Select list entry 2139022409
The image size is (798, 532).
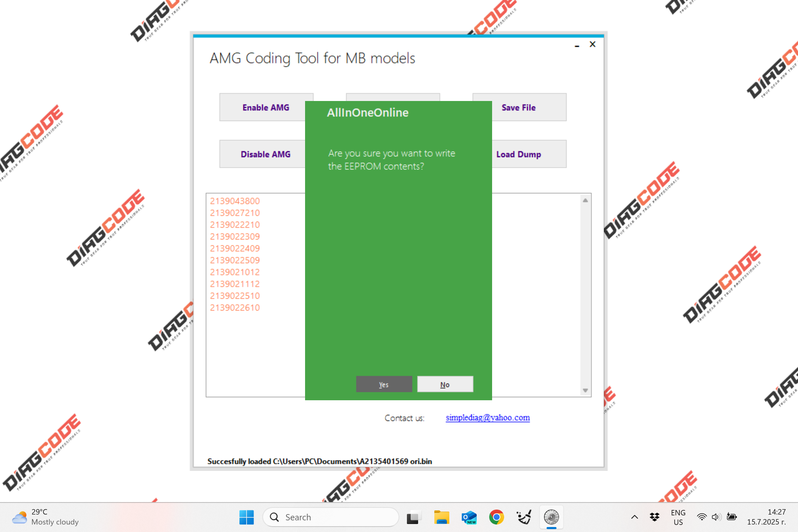coord(235,249)
